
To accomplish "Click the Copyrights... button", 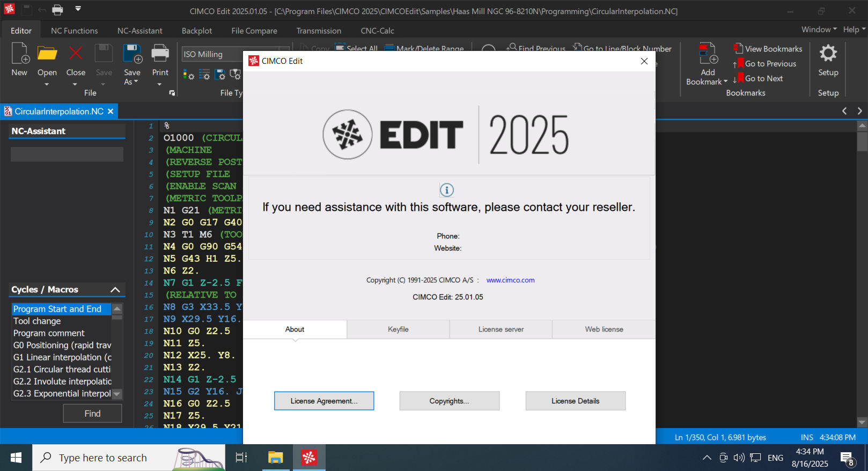I will [x=449, y=401].
